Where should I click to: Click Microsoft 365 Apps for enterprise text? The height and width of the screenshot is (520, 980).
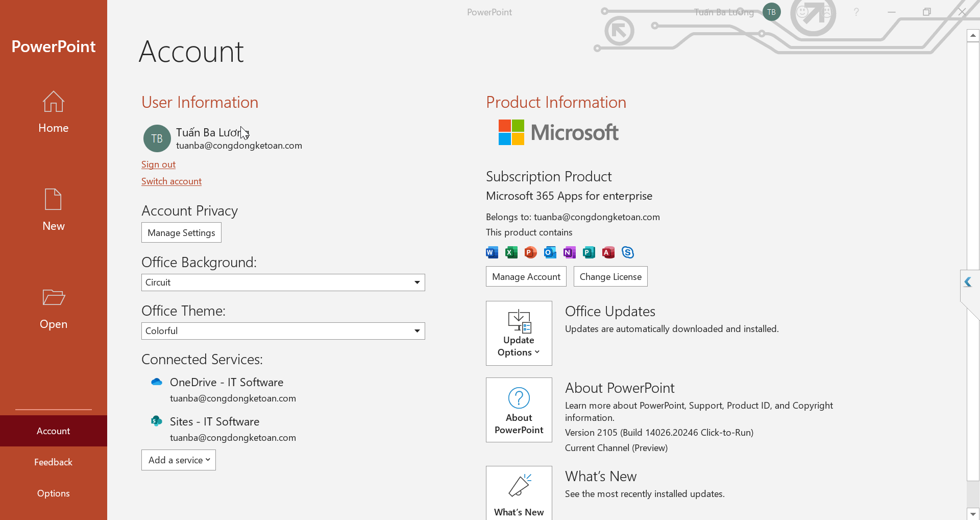[569, 196]
